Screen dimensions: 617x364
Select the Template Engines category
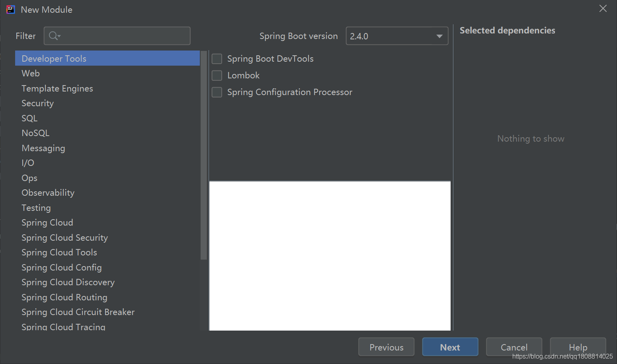pos(57,89)
